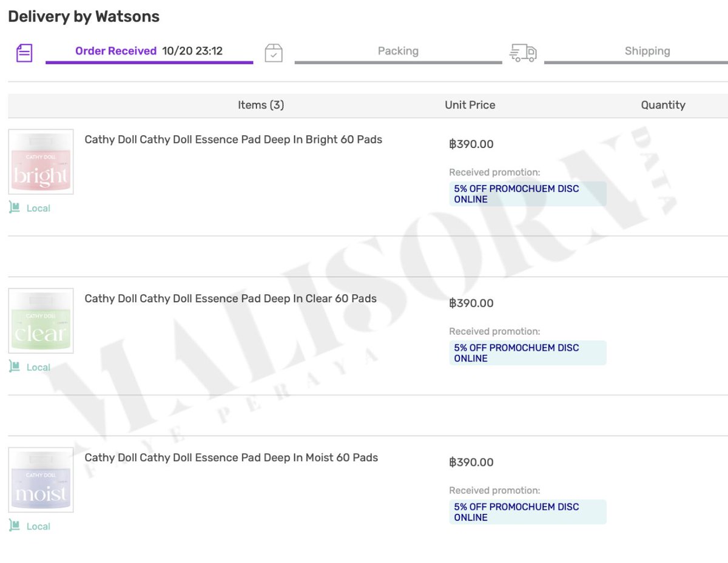Click the Local delivery icon under Moist pads
The height and width of the screenshot is (563, 728).
pos(14,525)
